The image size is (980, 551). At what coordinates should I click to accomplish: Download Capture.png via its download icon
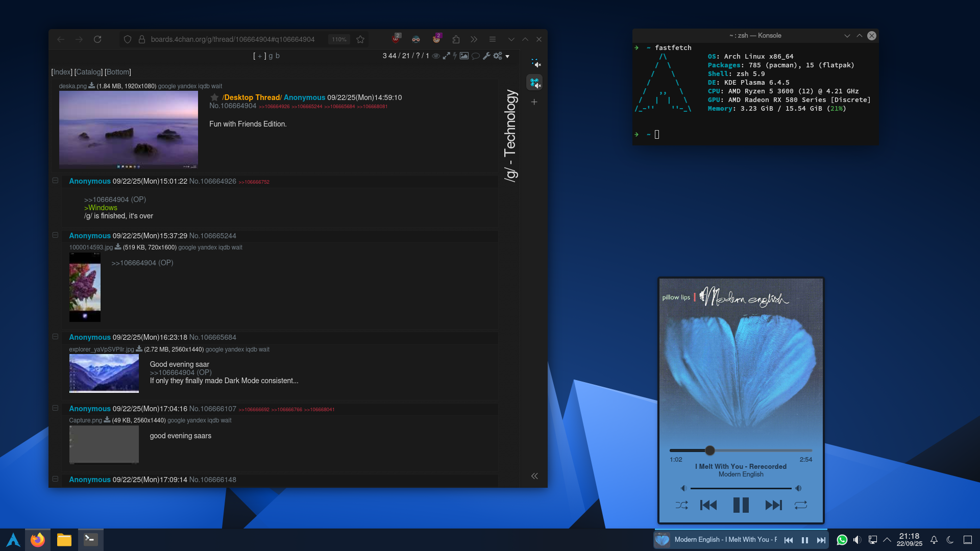coord(107,420)
